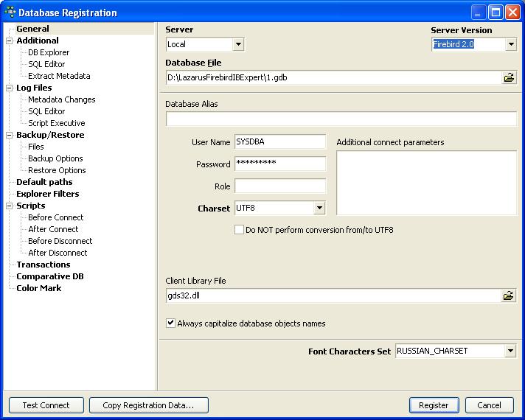Open Comparative DB settings
This screenshot has height=420, width=525.
pos(50,276)
